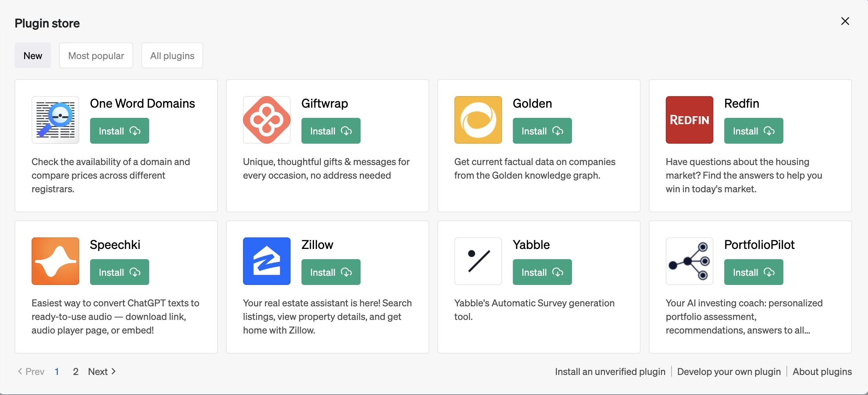Install the Redfin plugin
This screenshot has width=868, height=395.
tap(754, 131)
